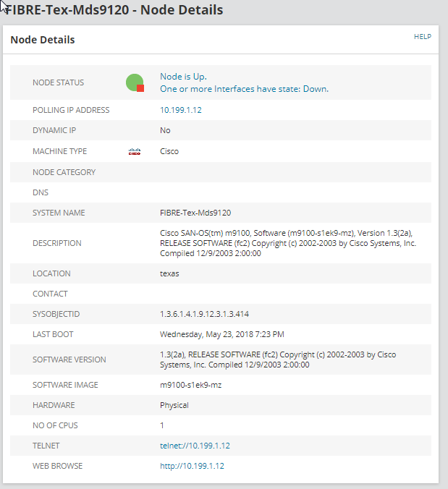Click the LOCATION label

[52, 273]
